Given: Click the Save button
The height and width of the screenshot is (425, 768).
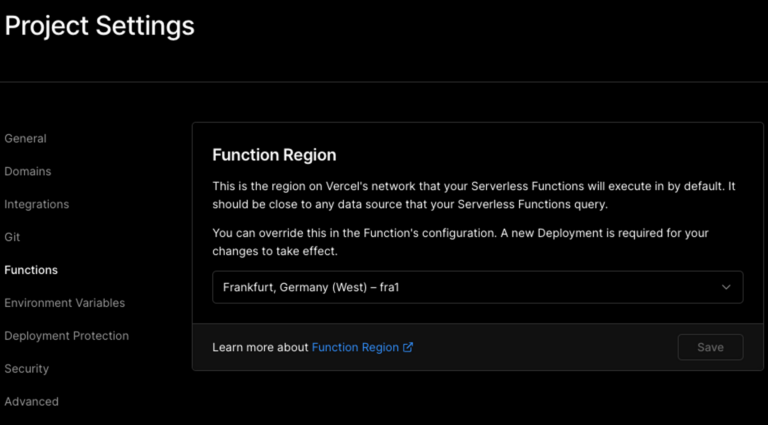Looking at the screenshot, I should [x=710, y=347].
